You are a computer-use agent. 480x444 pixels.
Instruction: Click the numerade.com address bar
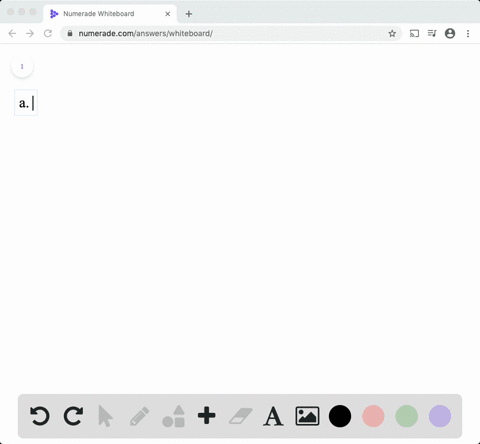tap(231, 33)
